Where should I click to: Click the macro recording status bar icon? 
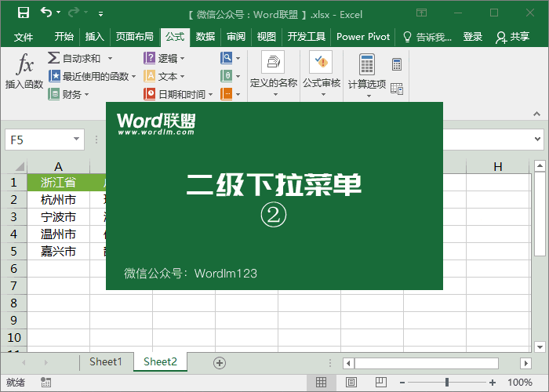tap(45, 383)
